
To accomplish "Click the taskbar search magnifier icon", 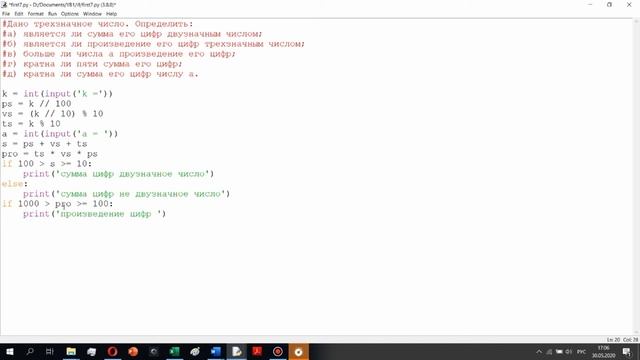I will 30,351.
